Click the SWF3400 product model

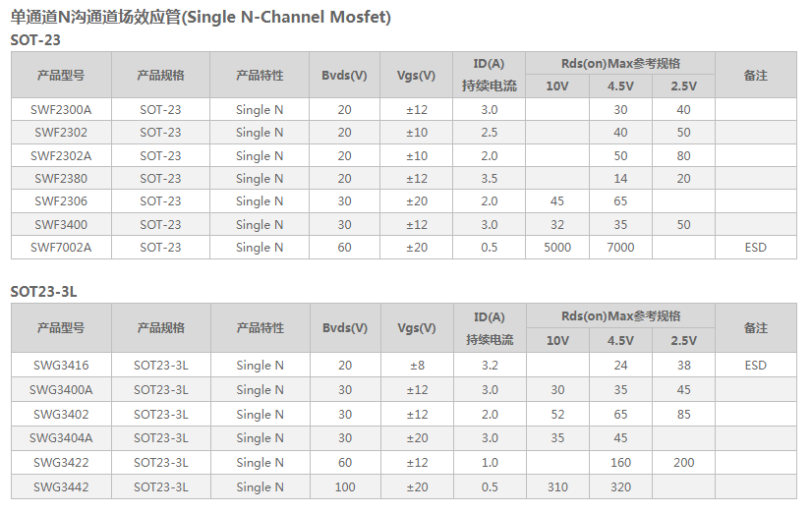[x=61, y=224]
